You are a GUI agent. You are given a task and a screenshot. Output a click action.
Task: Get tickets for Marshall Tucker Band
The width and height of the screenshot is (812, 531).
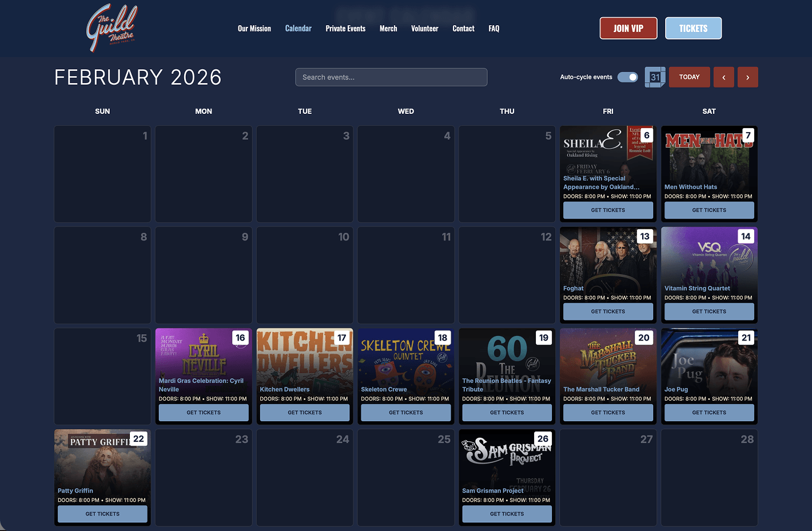(x=608, y=413)
